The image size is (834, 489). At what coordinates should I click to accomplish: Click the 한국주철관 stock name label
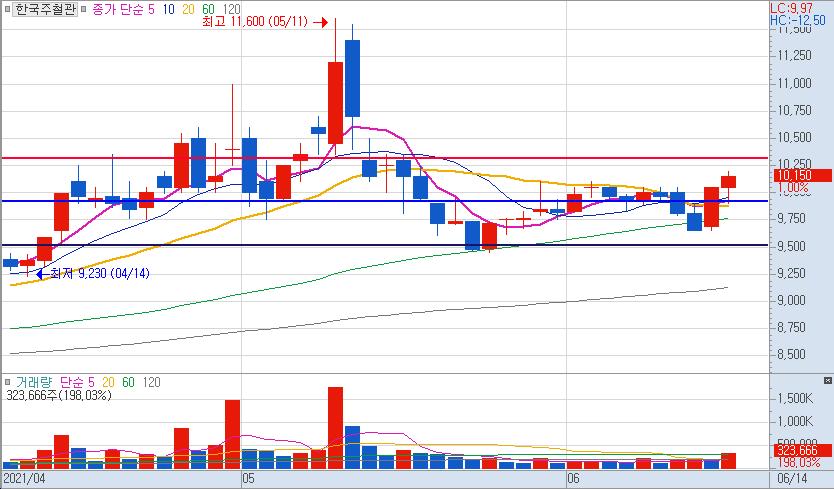click(45, 9)
